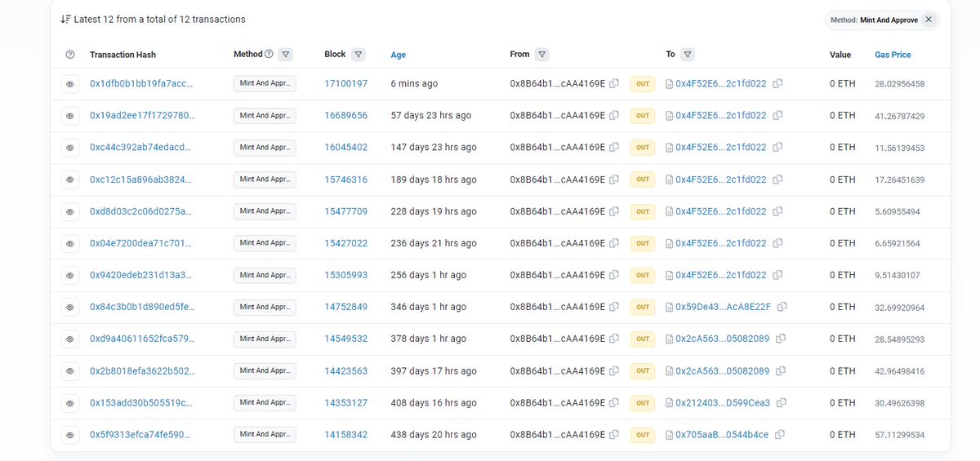Preview the 0xc12c15a896ab3824 transaction with its eye icon
This screenshot has width=980, height=461.
click(70, 180)
